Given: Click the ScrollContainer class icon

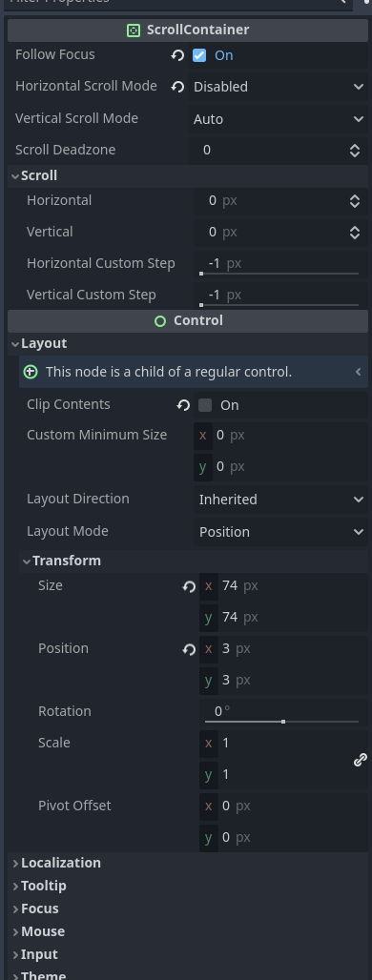Looking at the screenshot, I should pyautogui.click(x=134, y=30).
